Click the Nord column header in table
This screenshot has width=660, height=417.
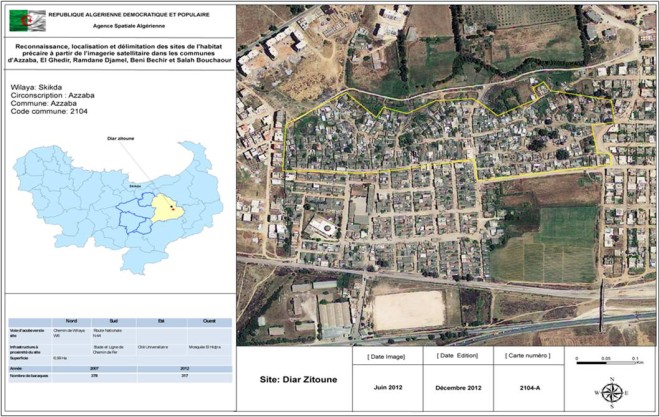click(x=71, y=321)
